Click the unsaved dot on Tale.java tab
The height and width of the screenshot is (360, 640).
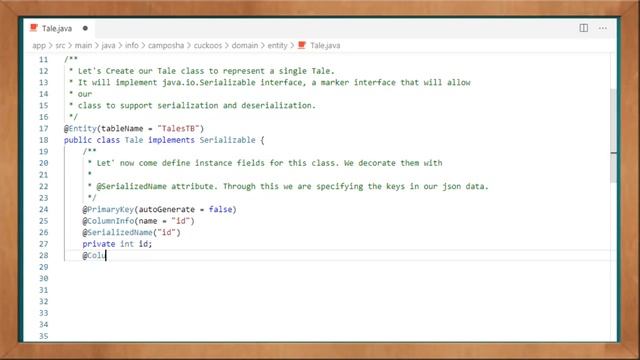(85, 28)
